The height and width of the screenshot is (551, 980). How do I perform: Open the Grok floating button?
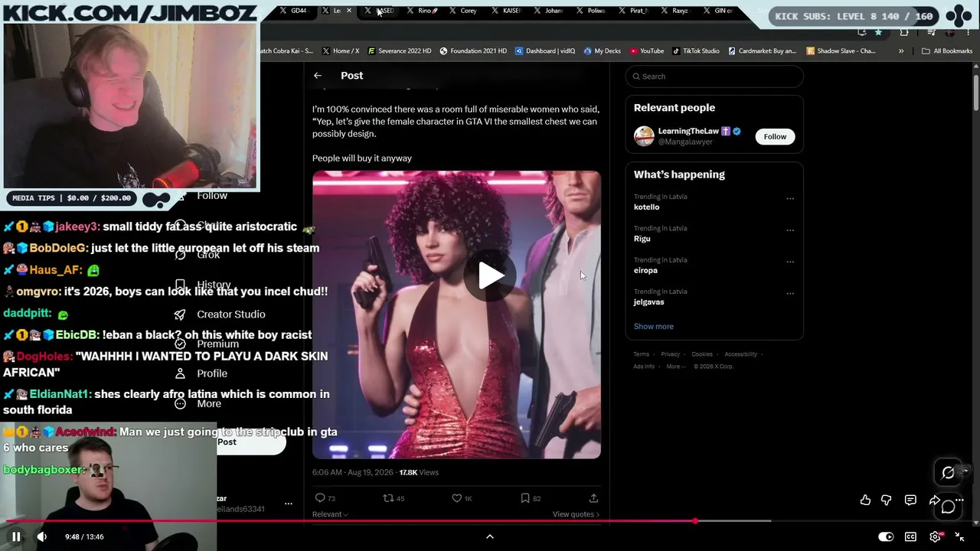[x=948, y=473]
